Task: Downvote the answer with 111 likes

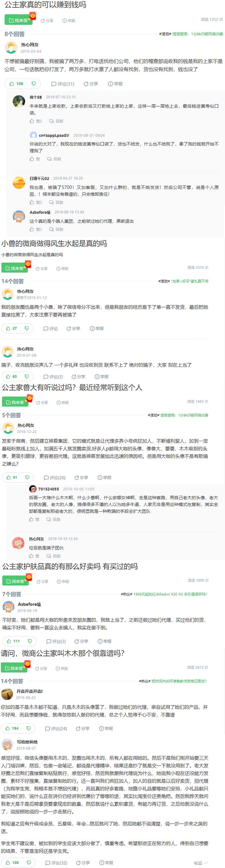Action: tap(30, 641)
